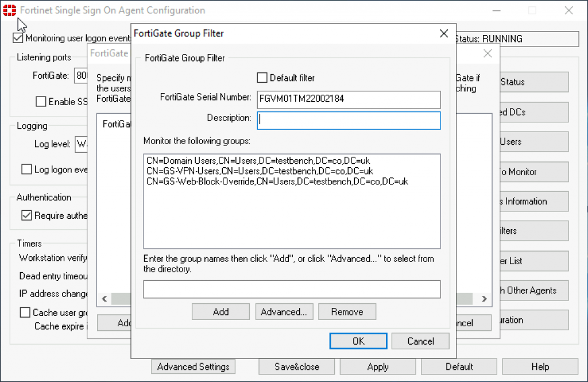Toggle Monitoring user logon events
Image resolution: width=588 pixels, height=382 pixels.
tap(17, 37)
